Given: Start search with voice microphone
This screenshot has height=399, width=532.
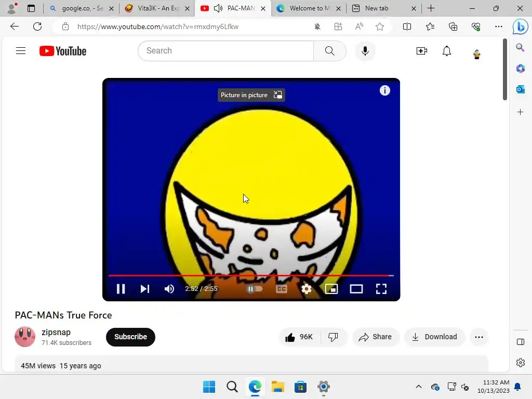Looking at the screenshot, I should [x=365, y=51].
